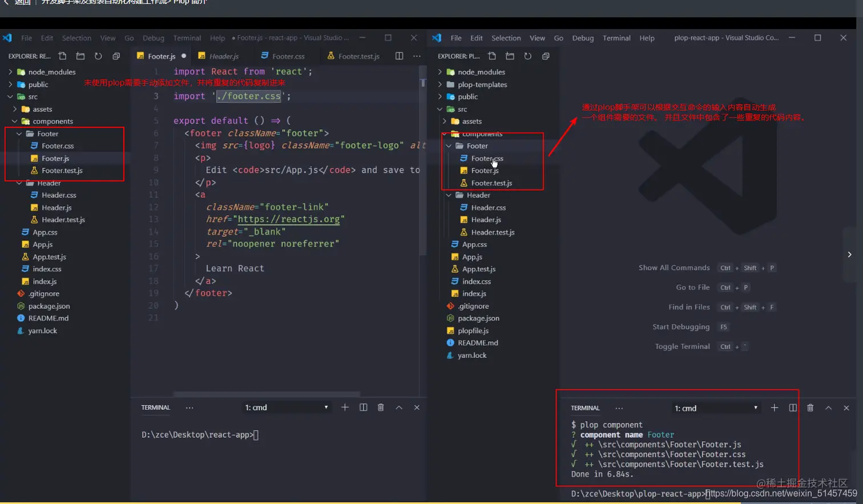This screenshot has height=504, width=863.
Task: Open package.json in right window explorer
Action: (478, 318)
